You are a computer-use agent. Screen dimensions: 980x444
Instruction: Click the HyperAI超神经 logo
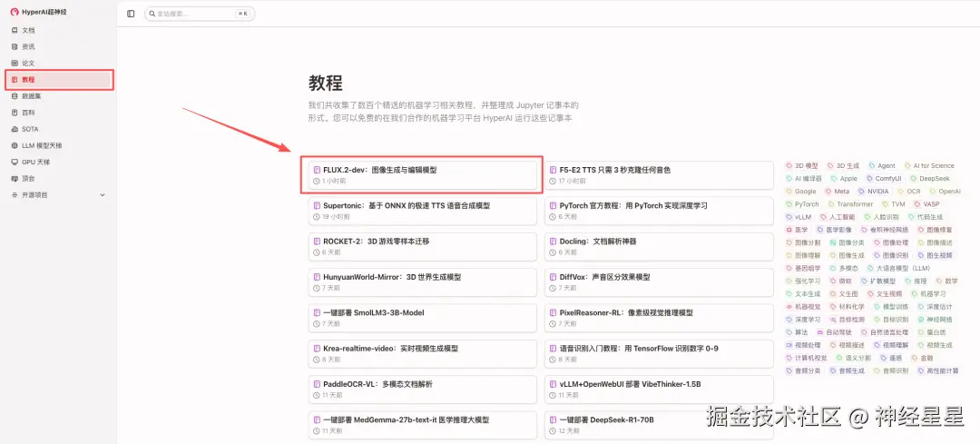pyautogui.click(x=39, y=12)
